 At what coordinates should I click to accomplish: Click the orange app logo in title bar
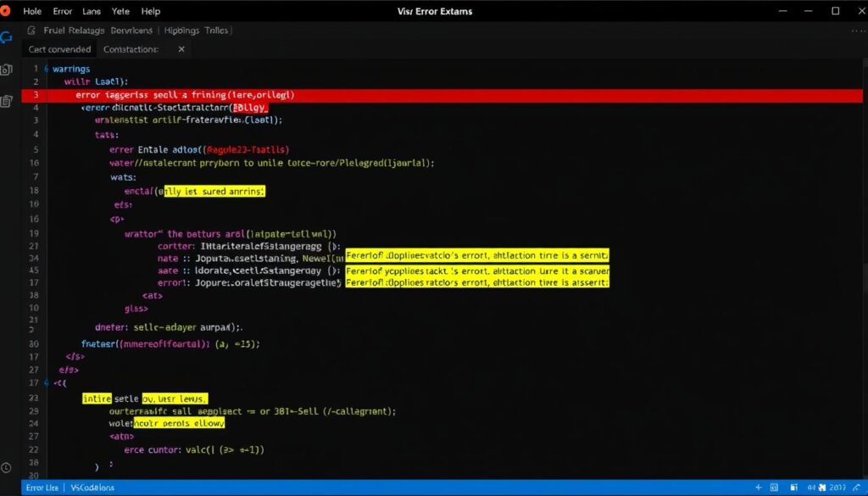(5, 10)
